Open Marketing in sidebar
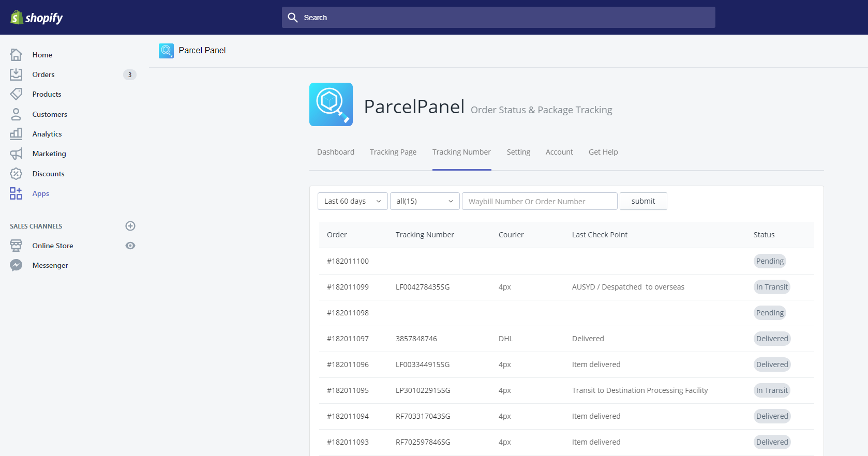The height and width of the screenshot is (456, 868). [49, 154]
